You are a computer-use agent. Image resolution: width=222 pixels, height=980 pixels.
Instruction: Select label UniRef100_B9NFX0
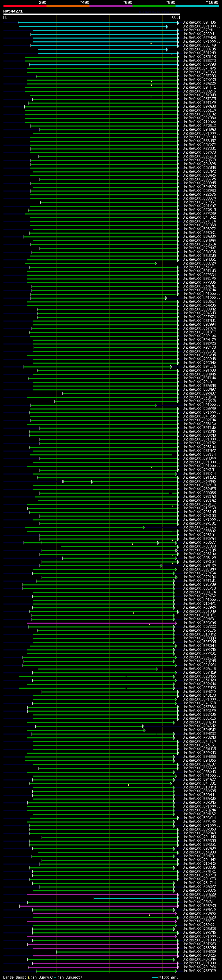click(199, 565)
